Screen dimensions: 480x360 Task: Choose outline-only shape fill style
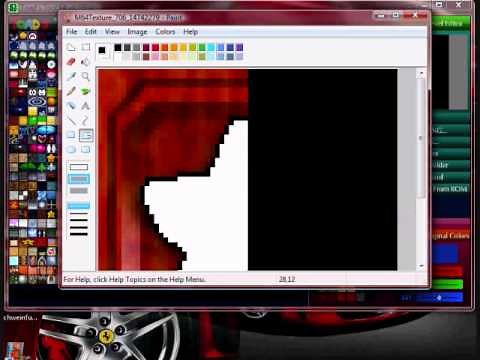pyautogui.click(x=79, y=167)
